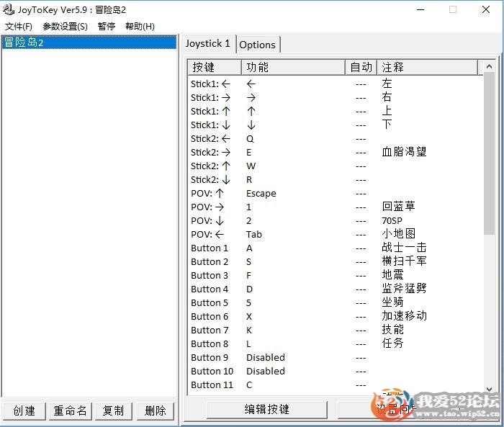Click the 70SP comment
504x427 pixels.
pyautogui.click(x=392, y=220)
